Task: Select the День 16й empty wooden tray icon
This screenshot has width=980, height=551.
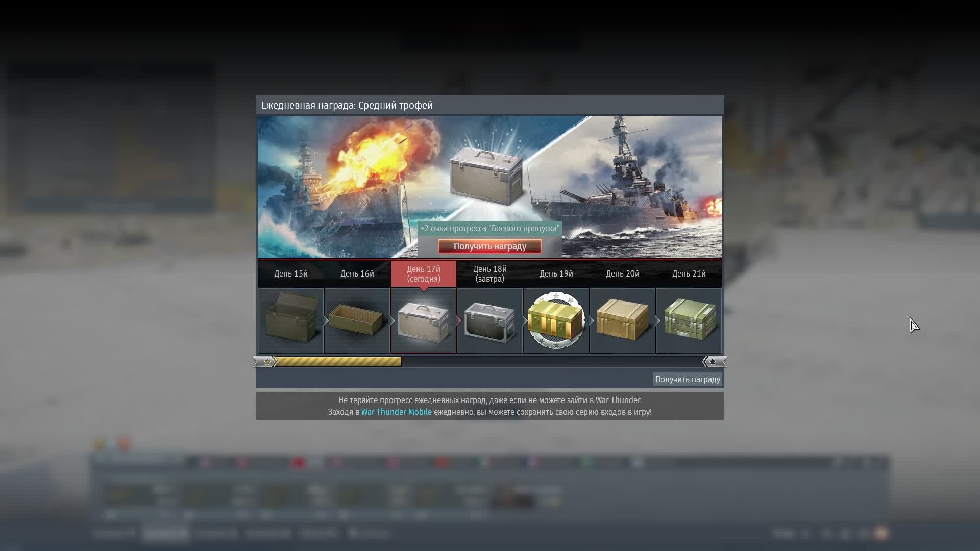Action: (x=357, y=320)
